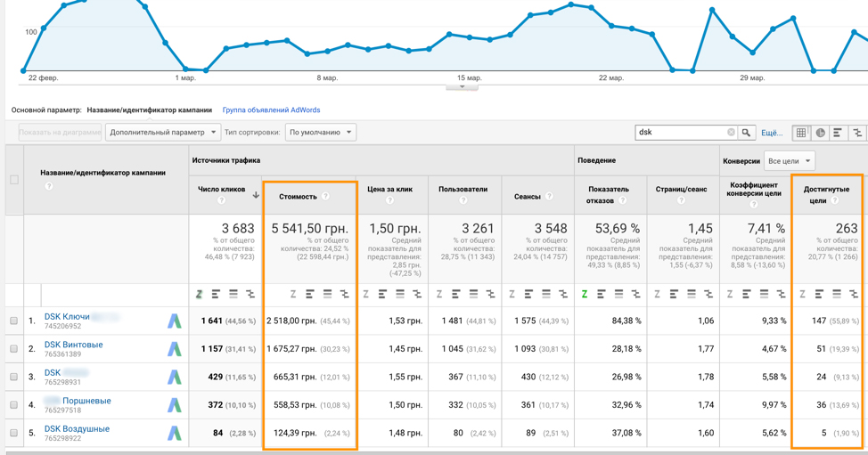
Task: Open help icon beside Показатель отказов header
Action: (x=623, y=200)
